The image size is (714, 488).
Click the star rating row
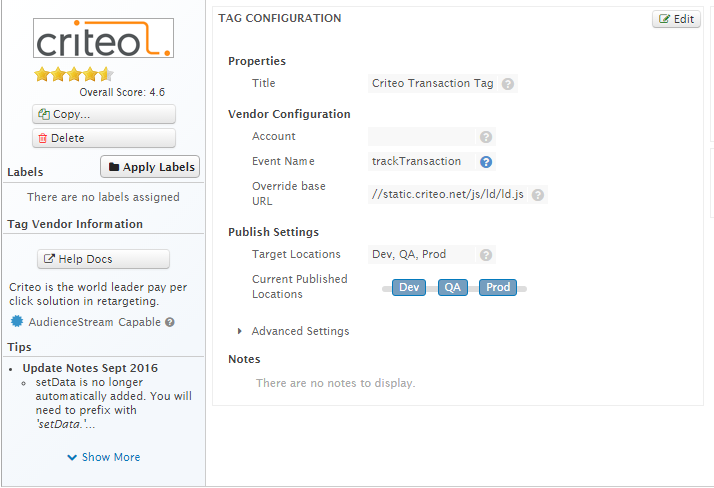coord(73,74)
